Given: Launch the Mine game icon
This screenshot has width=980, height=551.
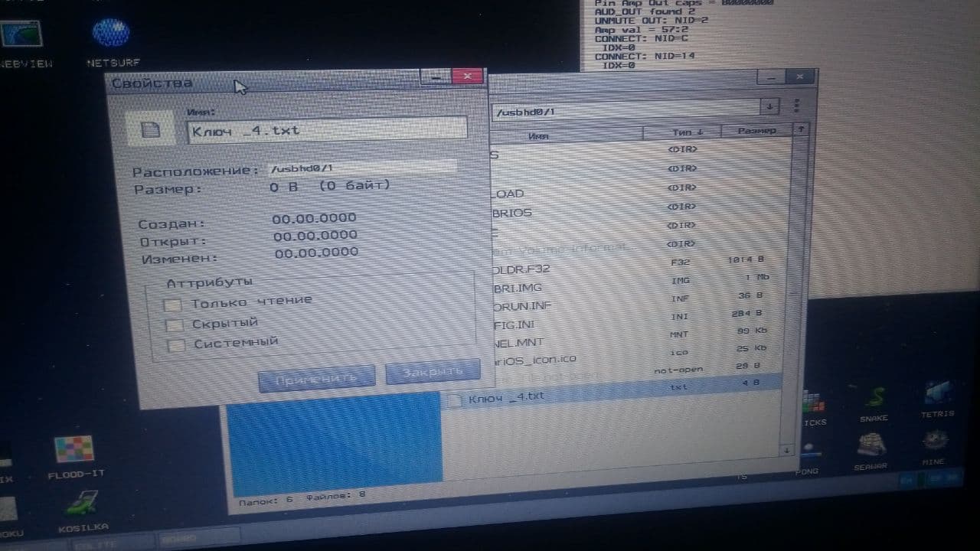Looking at the screenshot, I should click(x=934, y=440).
